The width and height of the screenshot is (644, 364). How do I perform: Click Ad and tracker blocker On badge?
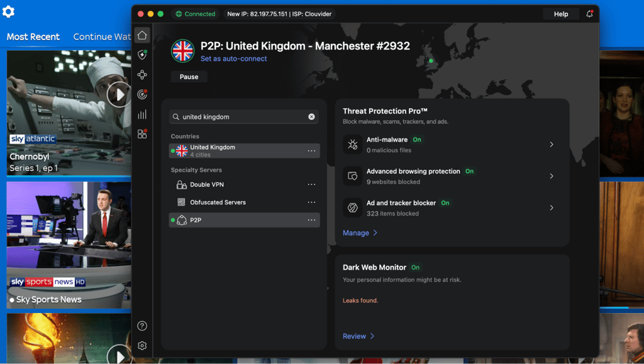pos(445,202)
